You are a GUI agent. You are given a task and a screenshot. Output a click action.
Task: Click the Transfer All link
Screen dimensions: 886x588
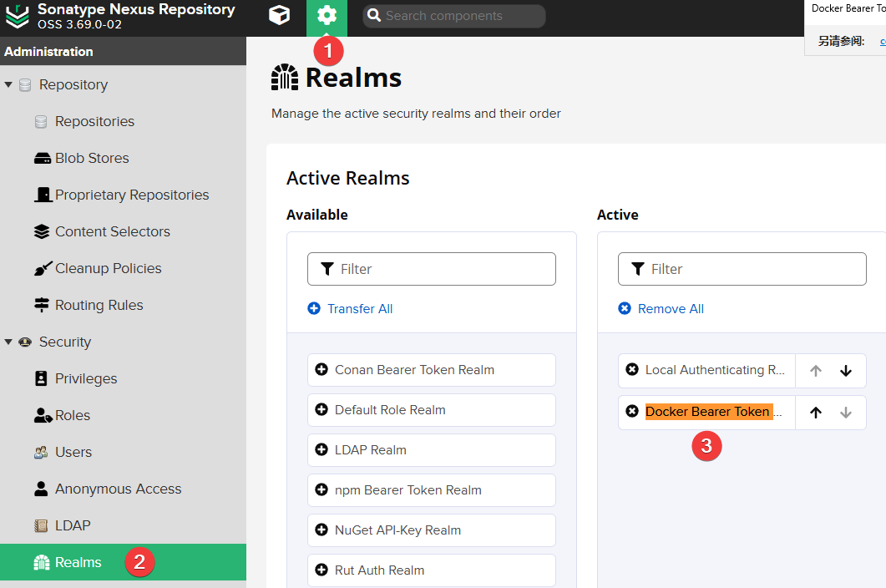click(359, 308)
